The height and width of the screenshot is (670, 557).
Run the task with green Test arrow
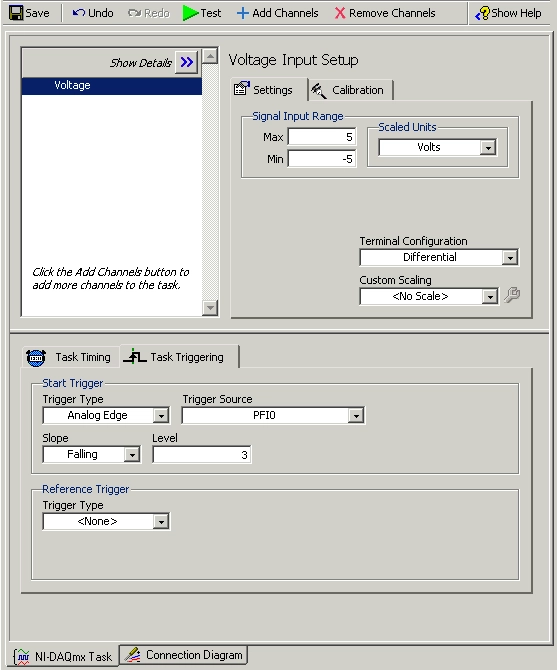click(190, 13)
